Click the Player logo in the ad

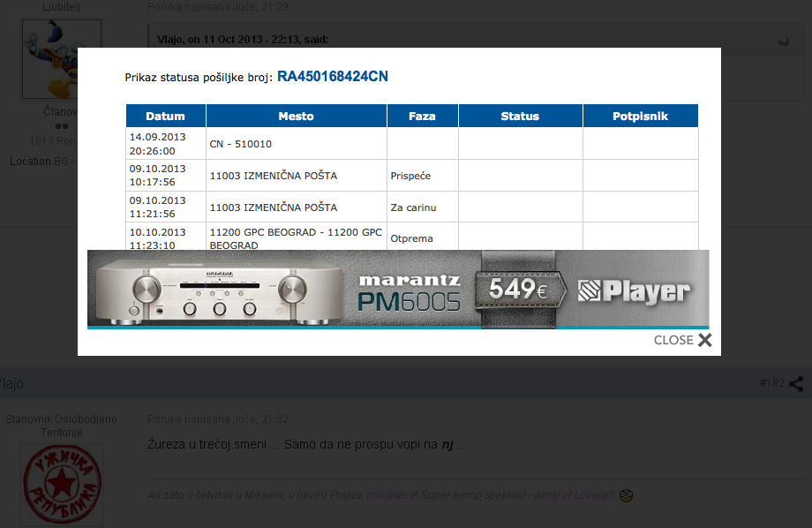click(x=634, y=291)
